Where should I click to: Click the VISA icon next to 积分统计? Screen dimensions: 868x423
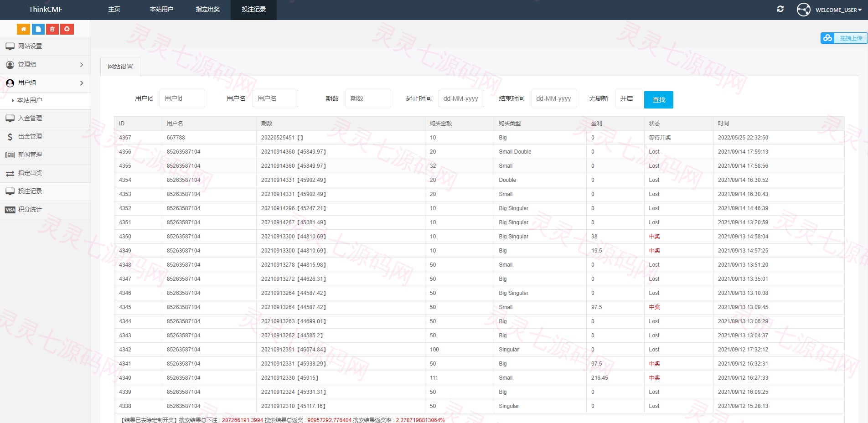pyautogui.click(x=10, y=210)
